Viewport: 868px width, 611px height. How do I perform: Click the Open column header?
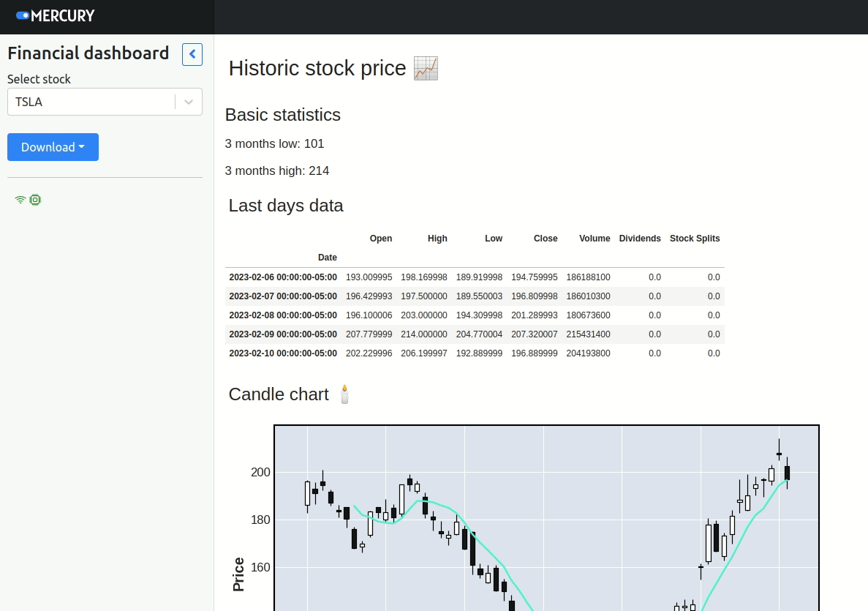(381, 238)
